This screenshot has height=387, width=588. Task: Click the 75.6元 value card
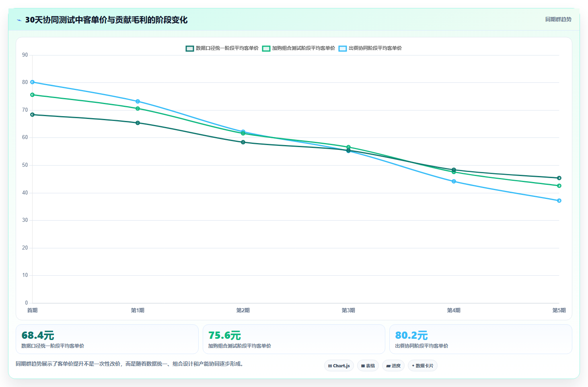(294, 339)
